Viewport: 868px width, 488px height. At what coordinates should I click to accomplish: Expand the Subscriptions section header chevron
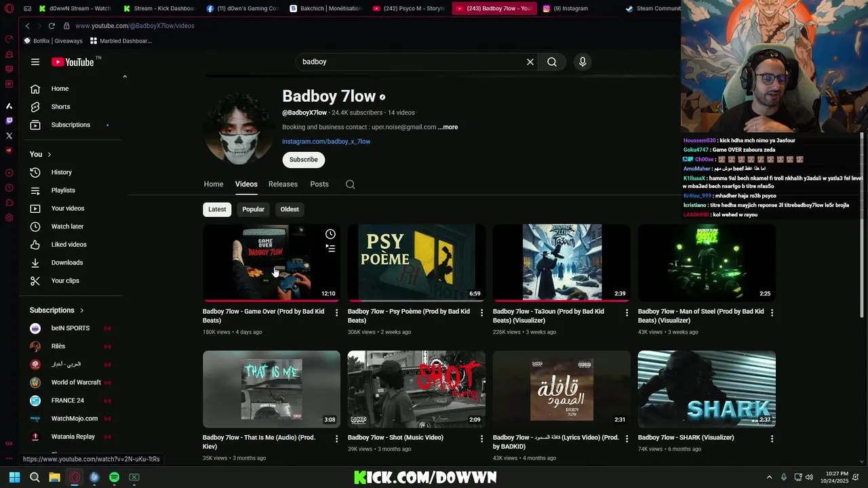[82, 310]
